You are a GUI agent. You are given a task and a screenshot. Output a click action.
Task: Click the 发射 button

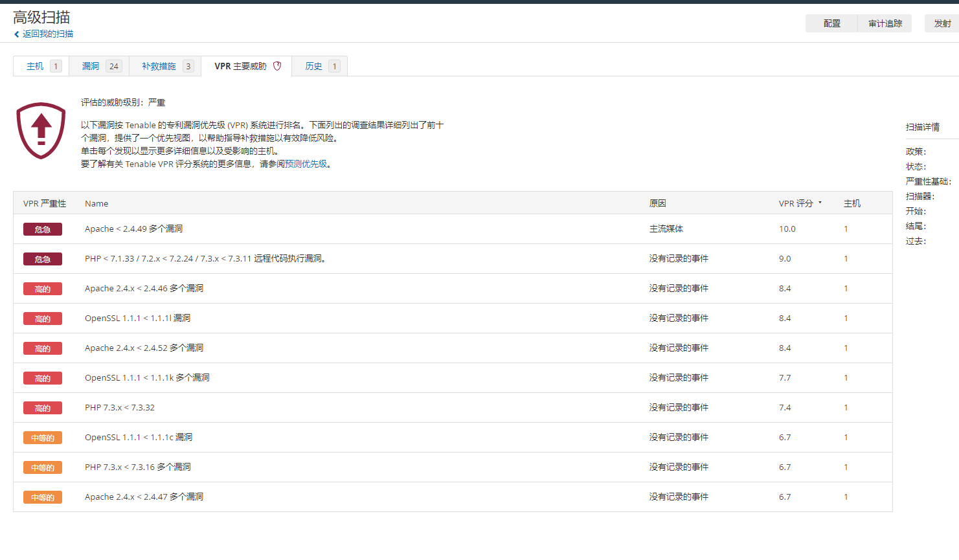[x=942, y=23]
